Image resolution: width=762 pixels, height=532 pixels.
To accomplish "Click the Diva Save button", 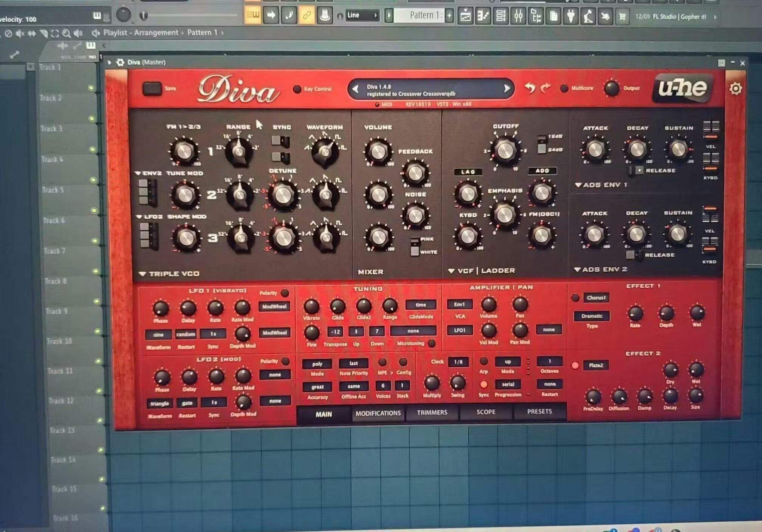I will (152, 89).
